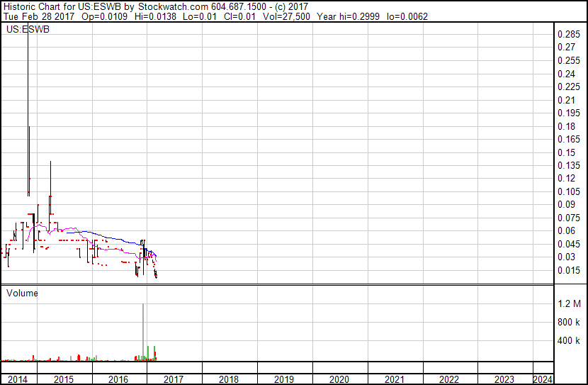Select the 2024 label at the timeline end
The height and width of the screenshot is (385, 588).
542,379
